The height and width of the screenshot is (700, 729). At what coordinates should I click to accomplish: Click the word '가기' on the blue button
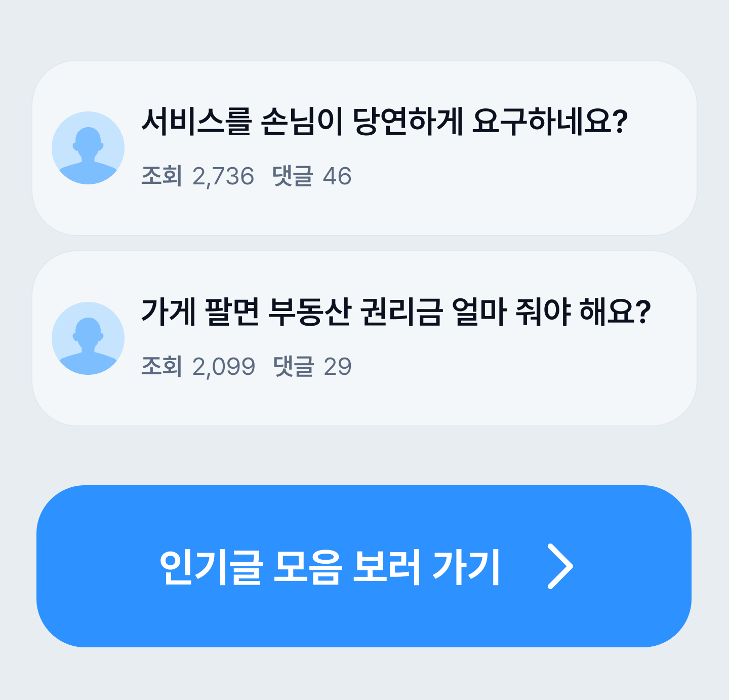click(466, 567)
